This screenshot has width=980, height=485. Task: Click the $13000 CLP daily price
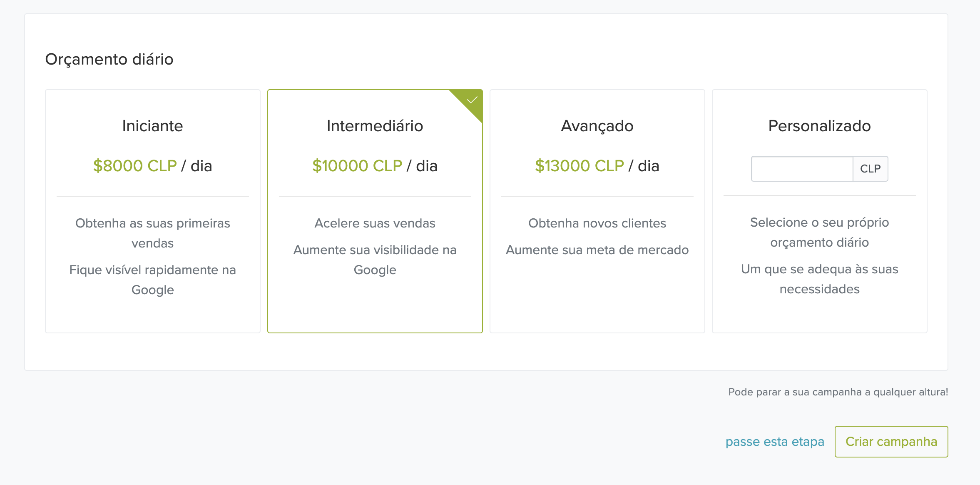580,166
